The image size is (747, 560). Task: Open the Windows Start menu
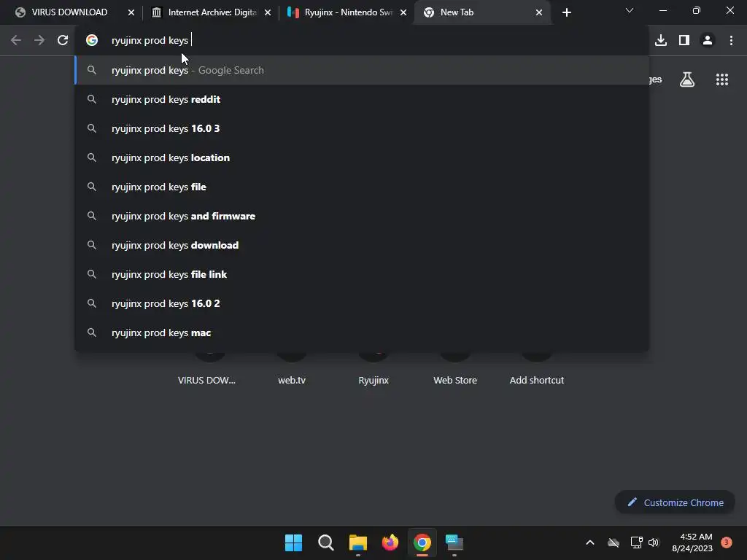293,542
